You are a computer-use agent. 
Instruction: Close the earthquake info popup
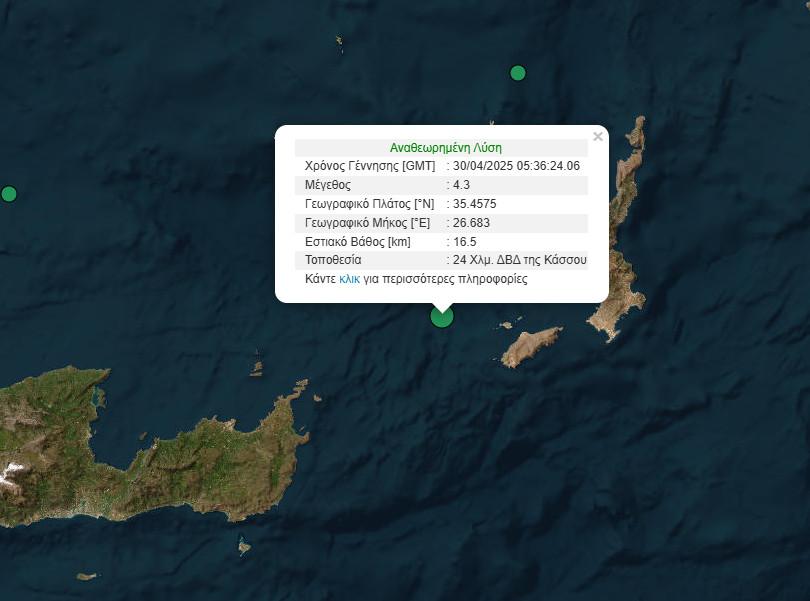[x=598, y=137]
